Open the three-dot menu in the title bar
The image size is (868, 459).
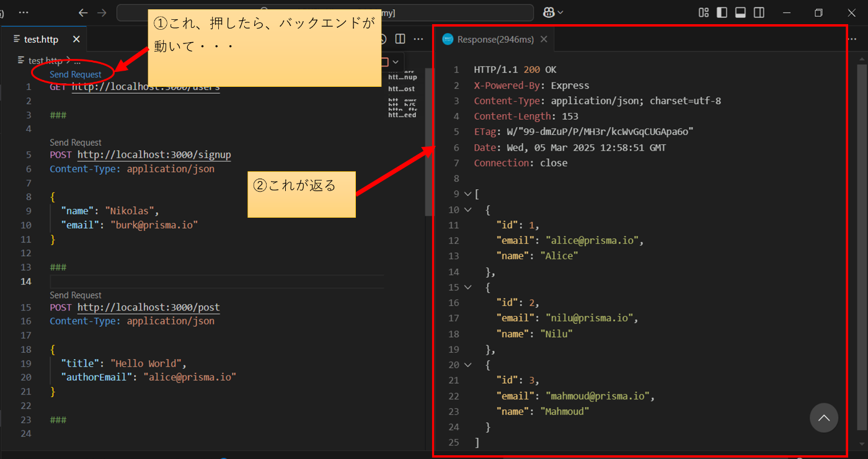[24, 12]
